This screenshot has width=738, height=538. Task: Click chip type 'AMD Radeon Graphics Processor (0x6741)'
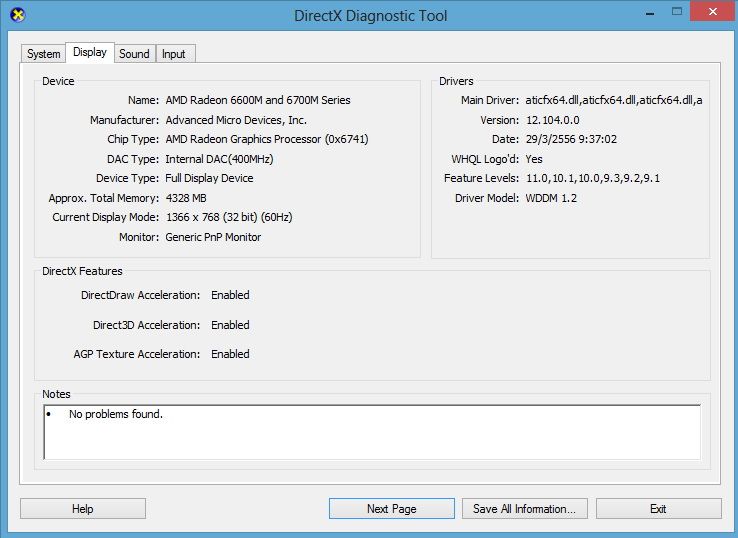pyautogui.click(x=267, y=139)
